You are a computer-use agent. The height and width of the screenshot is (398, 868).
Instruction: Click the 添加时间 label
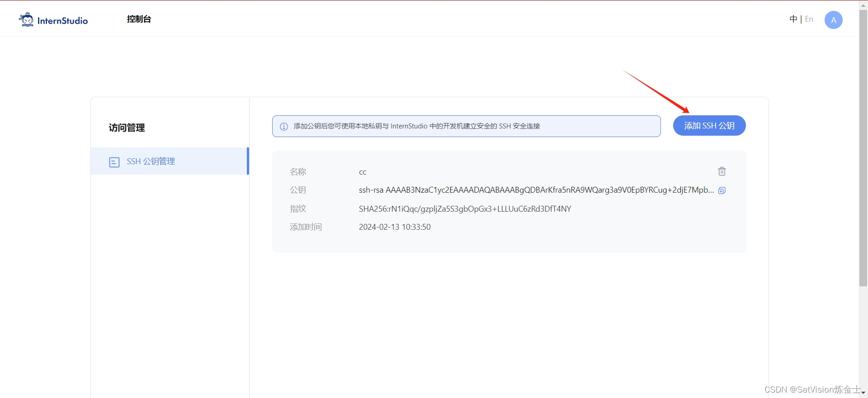tap(306, 227)
